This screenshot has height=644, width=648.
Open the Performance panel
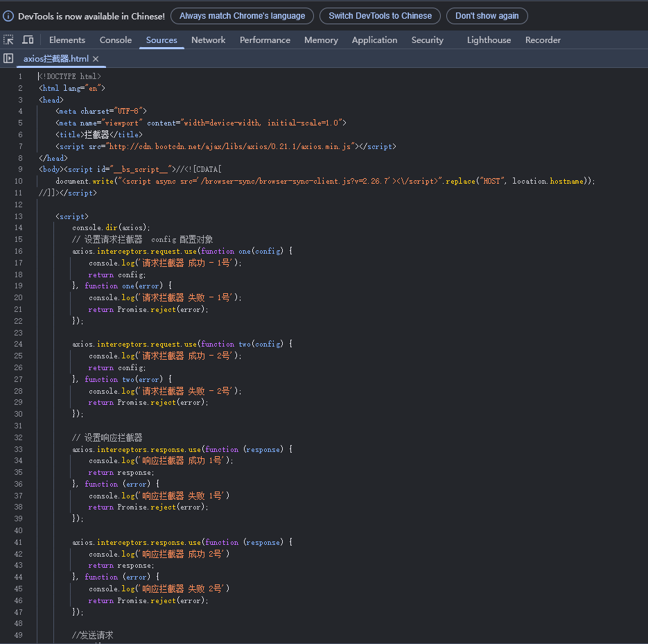pyautogui.click(x=265, y=40)
